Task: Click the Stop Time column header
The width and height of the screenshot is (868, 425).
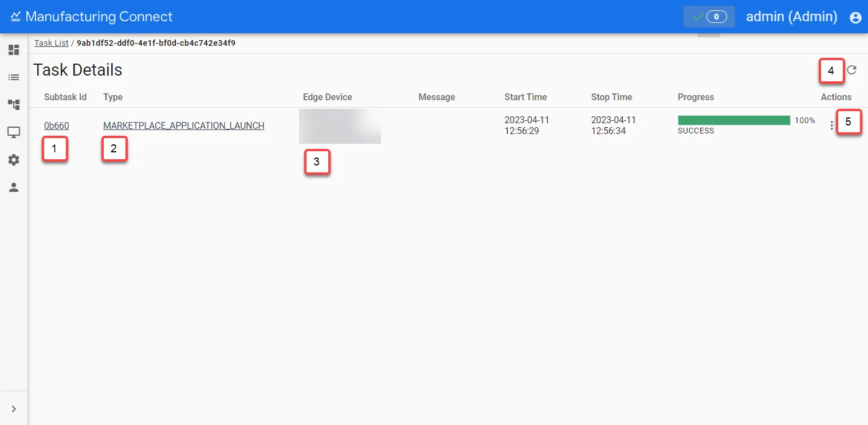Action: point(612,97)
